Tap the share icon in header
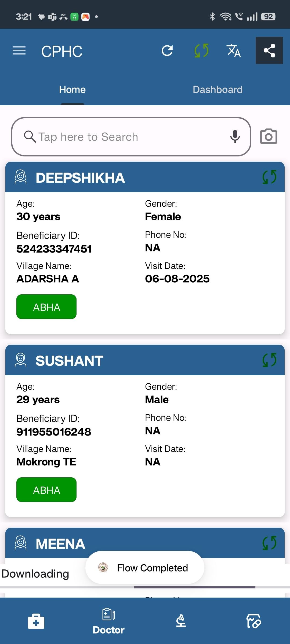The height and width of the screenshot is (644, 290). tap(269, 50)
